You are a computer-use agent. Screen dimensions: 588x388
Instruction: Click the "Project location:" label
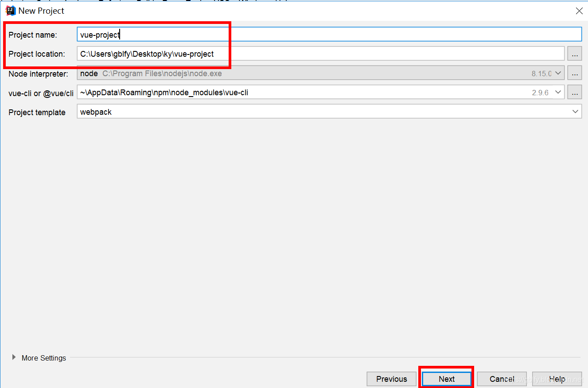coord(37,54)
